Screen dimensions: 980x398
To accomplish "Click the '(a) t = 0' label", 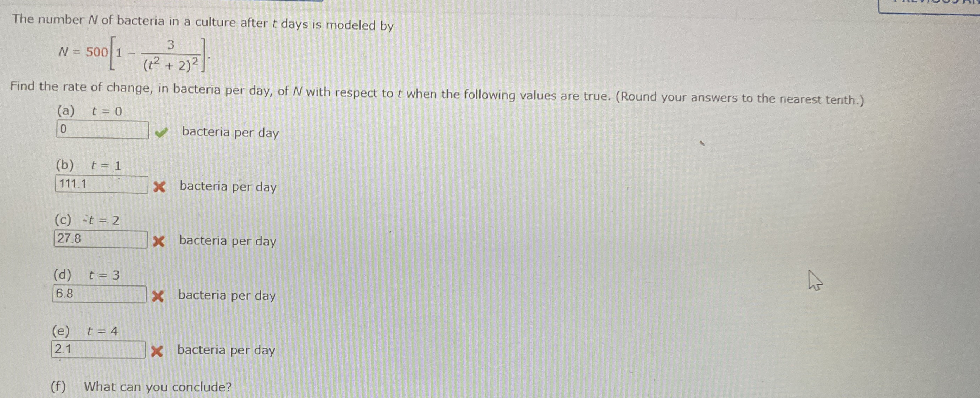I will coord(90,111).
